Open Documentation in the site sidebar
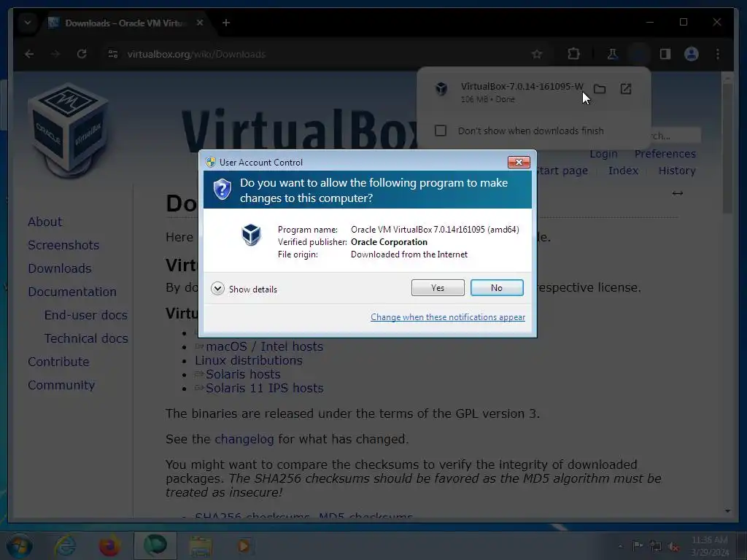 (72, 292)
